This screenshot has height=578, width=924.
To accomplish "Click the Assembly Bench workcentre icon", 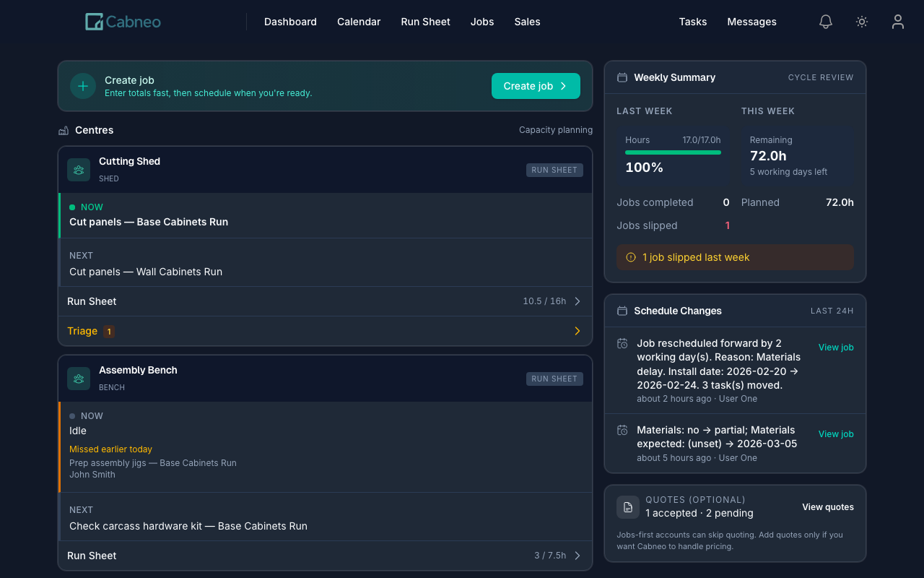I will [x=78, y=378].
